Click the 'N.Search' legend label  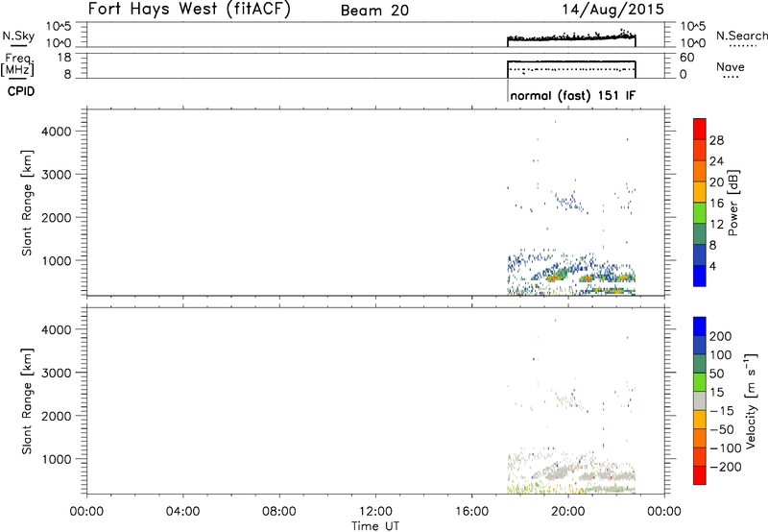[742, 36]
